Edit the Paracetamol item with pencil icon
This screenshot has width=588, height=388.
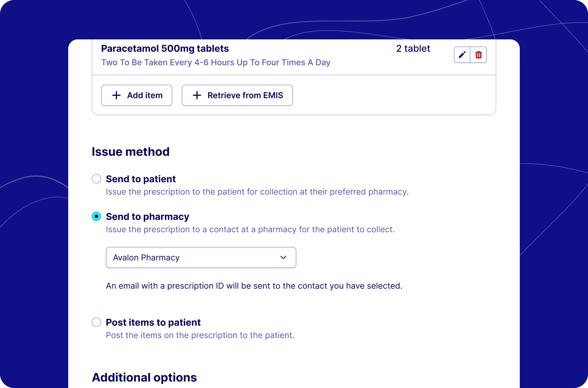462,55
